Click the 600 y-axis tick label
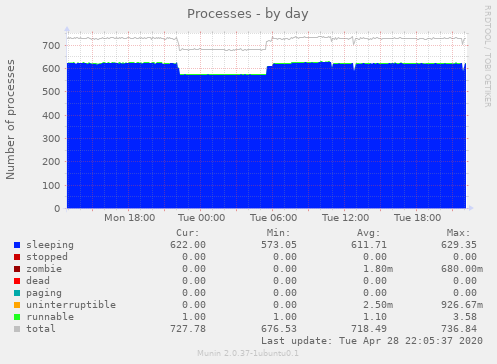 (x=51, y=69)
